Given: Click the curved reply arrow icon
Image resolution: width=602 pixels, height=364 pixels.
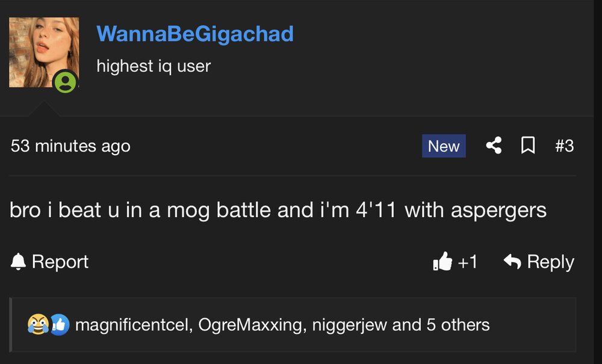Looking at the screenshot, I should click(512, 262).
